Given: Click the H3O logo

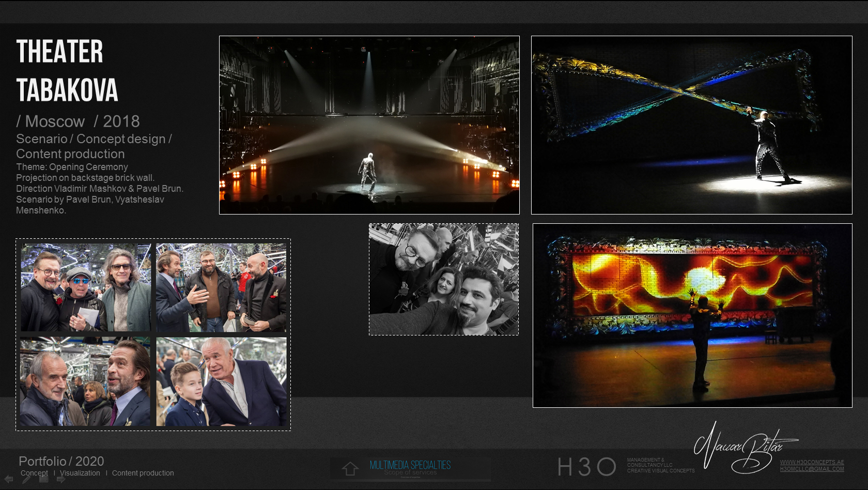Looking at the screenshot, I should pos(586,467).
